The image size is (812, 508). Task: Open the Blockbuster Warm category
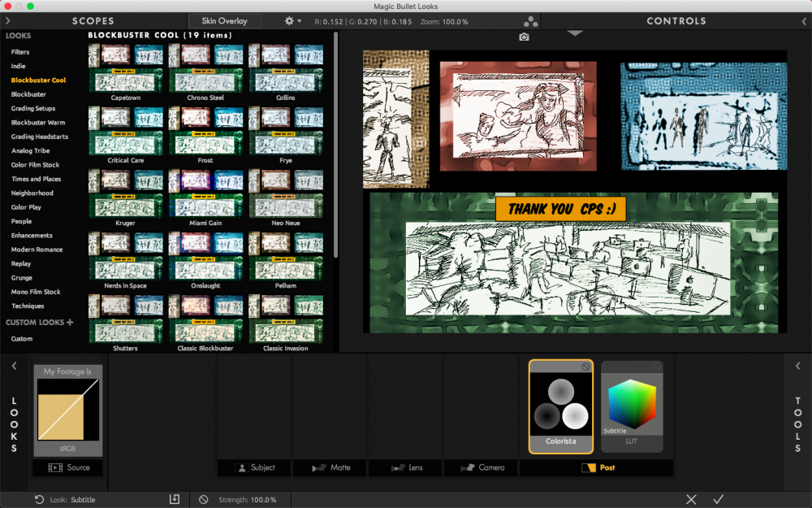click(38, 123)
